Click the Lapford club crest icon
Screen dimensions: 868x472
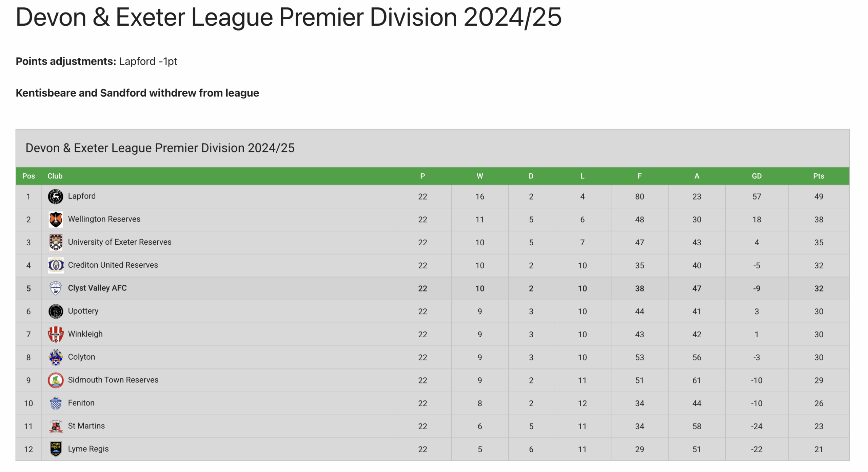point(56,197)
